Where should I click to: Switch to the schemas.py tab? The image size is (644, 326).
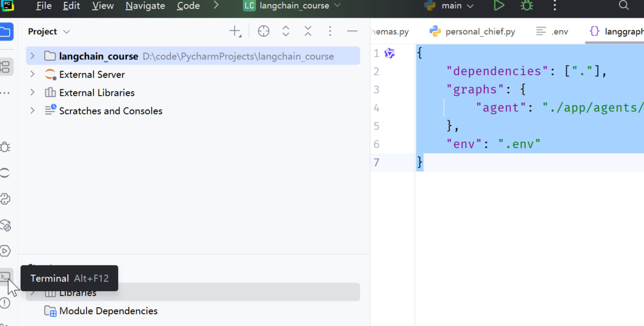390,32
